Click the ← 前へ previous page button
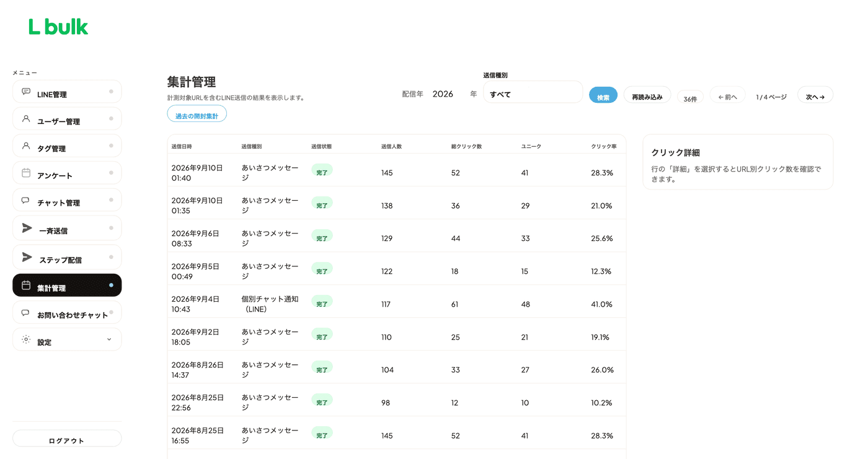 (727, 95)
